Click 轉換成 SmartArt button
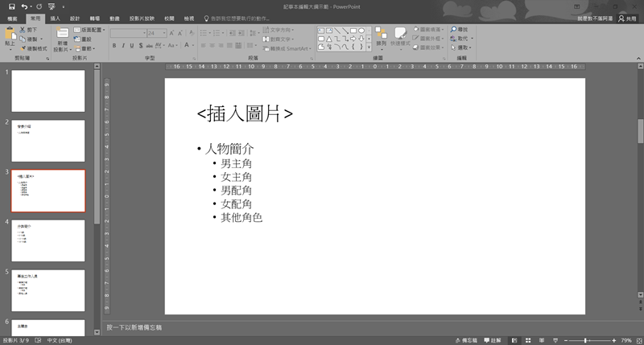The height and width of the screenshot is (345, 644). [x=287, y=48]
